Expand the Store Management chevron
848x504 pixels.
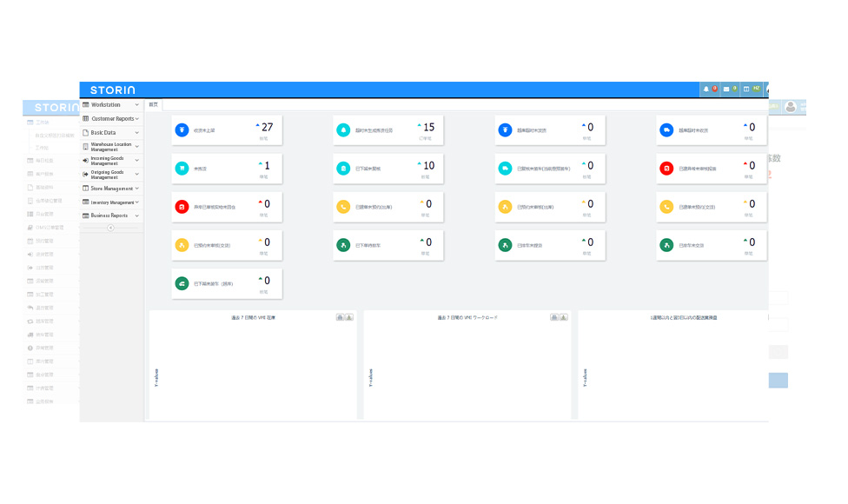[136, 189]
